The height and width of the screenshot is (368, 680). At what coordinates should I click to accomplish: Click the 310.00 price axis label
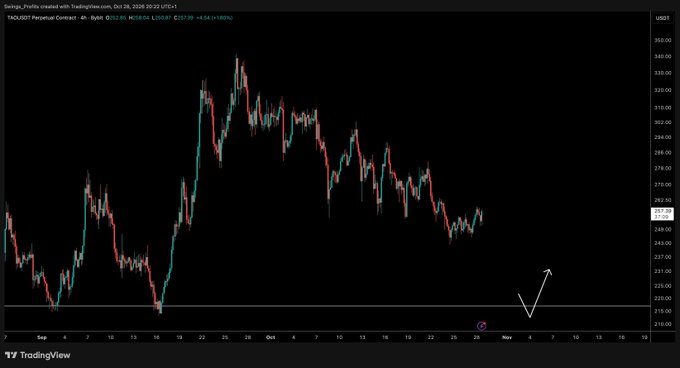[x=662, y=107]
